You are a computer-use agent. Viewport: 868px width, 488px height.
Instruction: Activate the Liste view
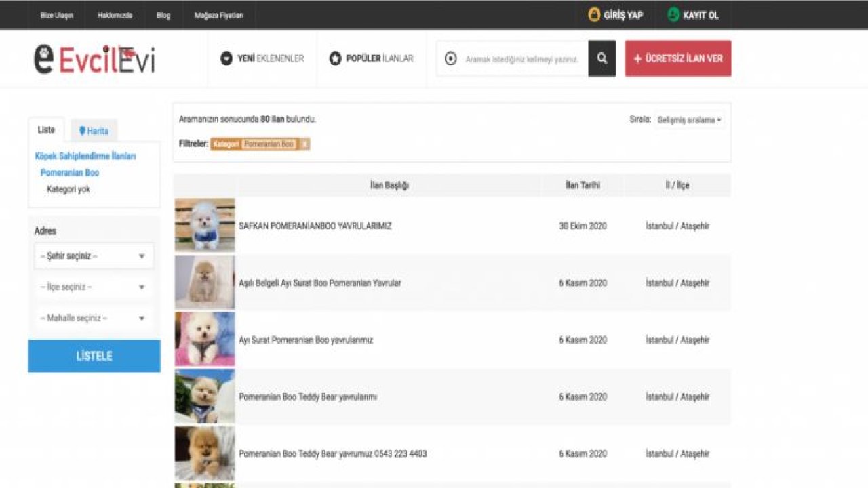click(x=45, y=129)
